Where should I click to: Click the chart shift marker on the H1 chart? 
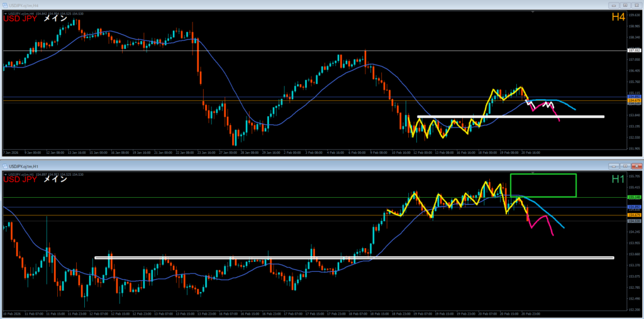tap(533, 171)
